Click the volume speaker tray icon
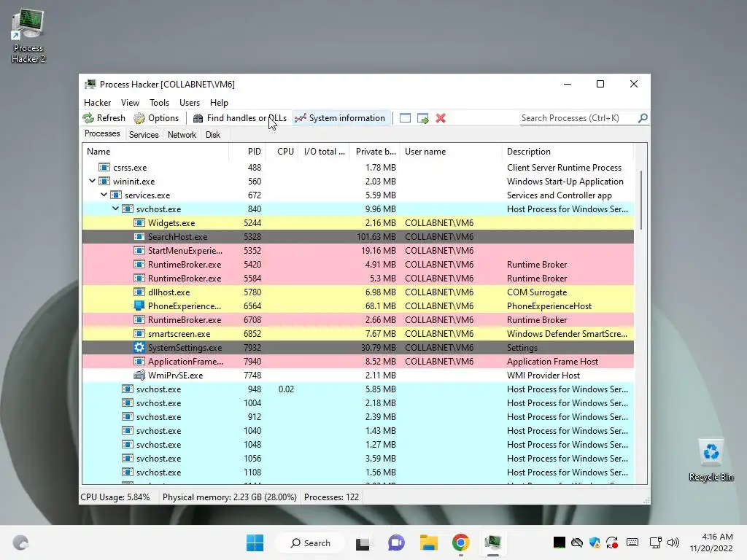 (673, 542)
